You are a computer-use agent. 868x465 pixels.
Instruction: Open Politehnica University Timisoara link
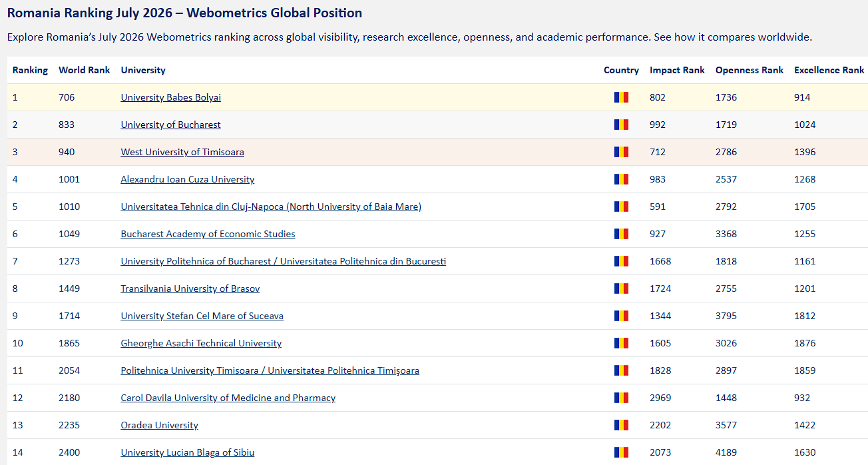click(x=270, y=370)
